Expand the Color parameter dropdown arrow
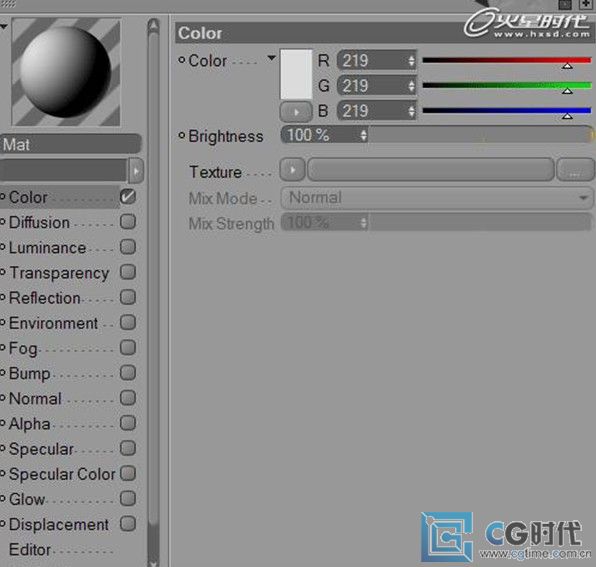The image size is (596, 567). point(271,58)
